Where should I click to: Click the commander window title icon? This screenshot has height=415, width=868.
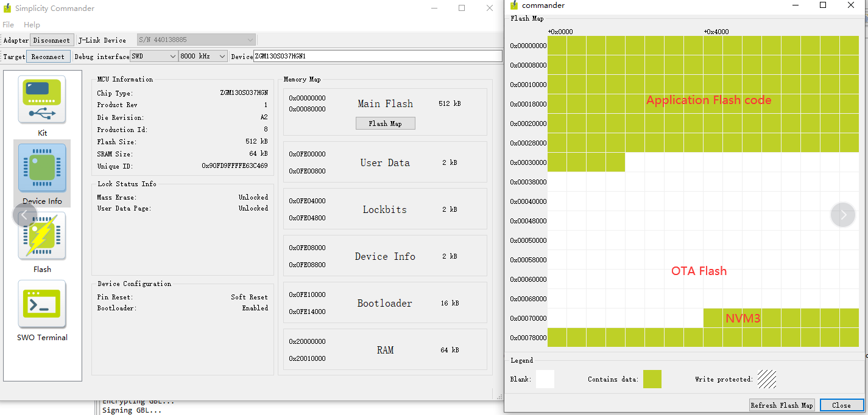coord(514,5)
